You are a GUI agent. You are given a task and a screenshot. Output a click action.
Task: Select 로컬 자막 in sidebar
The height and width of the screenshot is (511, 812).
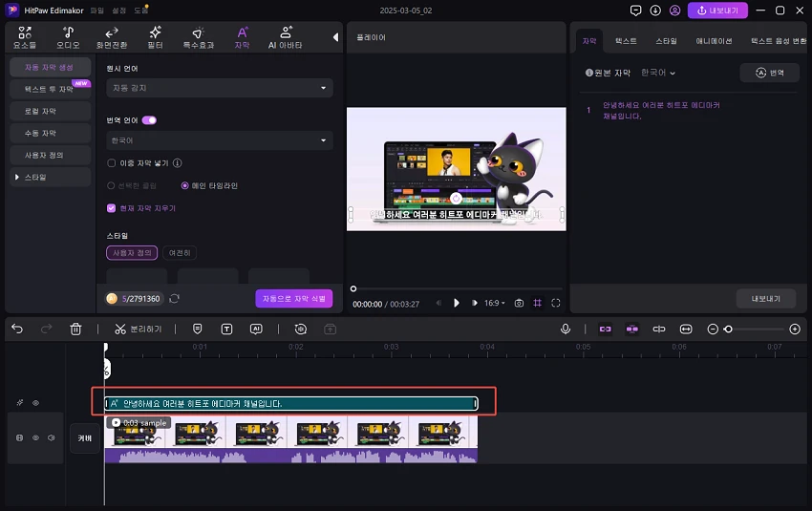[x=51, y=111]
